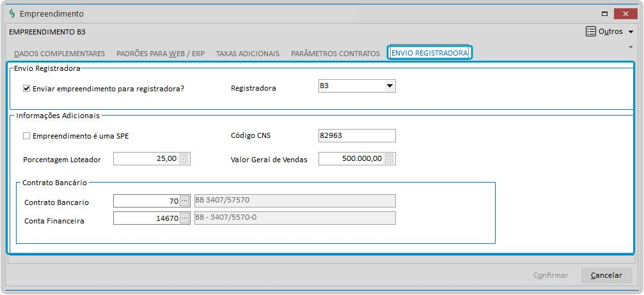The width and height of the screenshot is (644, 295).
Task: Switch to Dados Complementares tab
Action: (x=59, y=54)
